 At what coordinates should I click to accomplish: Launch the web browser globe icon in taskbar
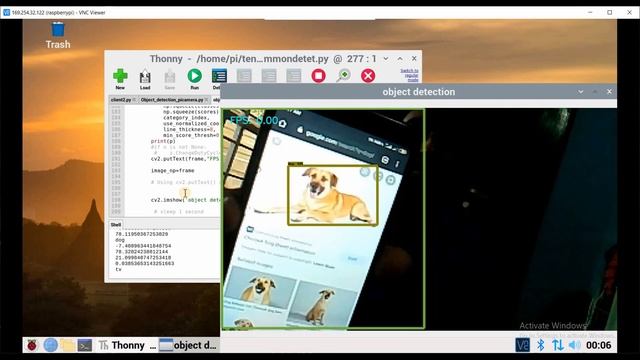(x=51, y=345)
